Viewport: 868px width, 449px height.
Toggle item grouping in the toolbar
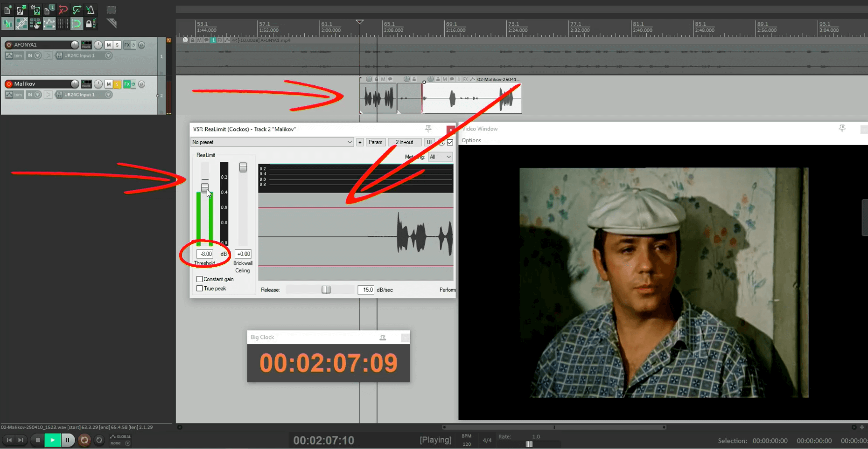[21, 23]
